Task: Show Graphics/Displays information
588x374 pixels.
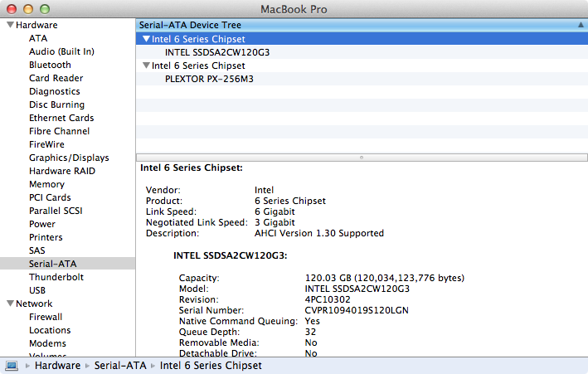Action: coord(69,158)
